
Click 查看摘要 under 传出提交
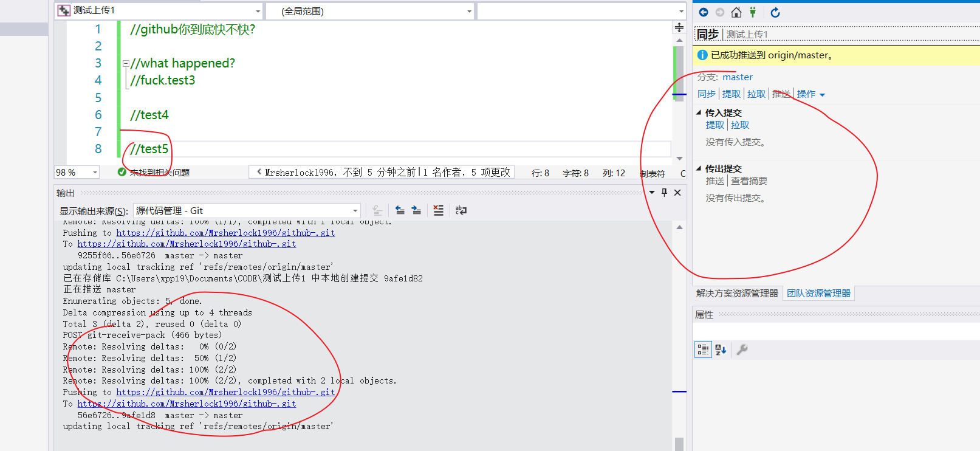point(749,181)
